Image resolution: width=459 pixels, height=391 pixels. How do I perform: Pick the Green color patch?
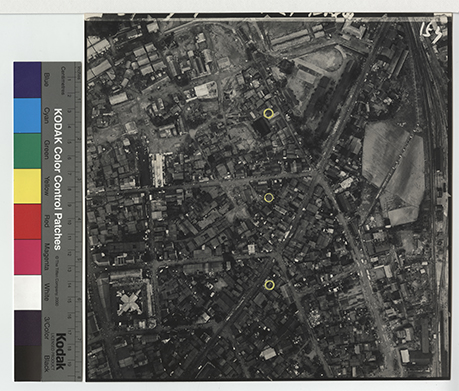click(x=27, y=151)
